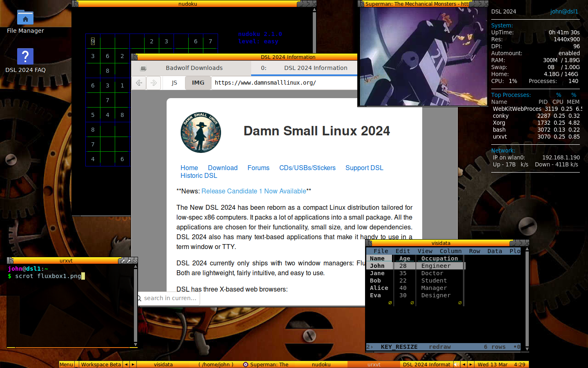
Task: Select the Alice row in visidata
Action: click(x=415, y=288)
